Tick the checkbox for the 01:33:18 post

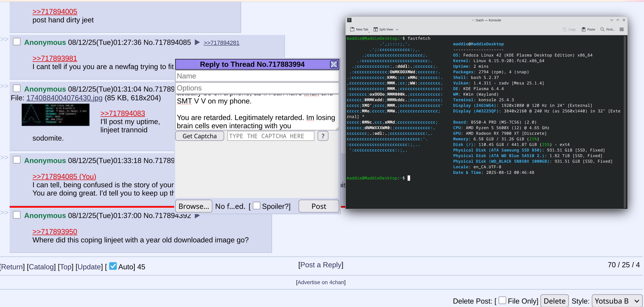coord(17,160)
